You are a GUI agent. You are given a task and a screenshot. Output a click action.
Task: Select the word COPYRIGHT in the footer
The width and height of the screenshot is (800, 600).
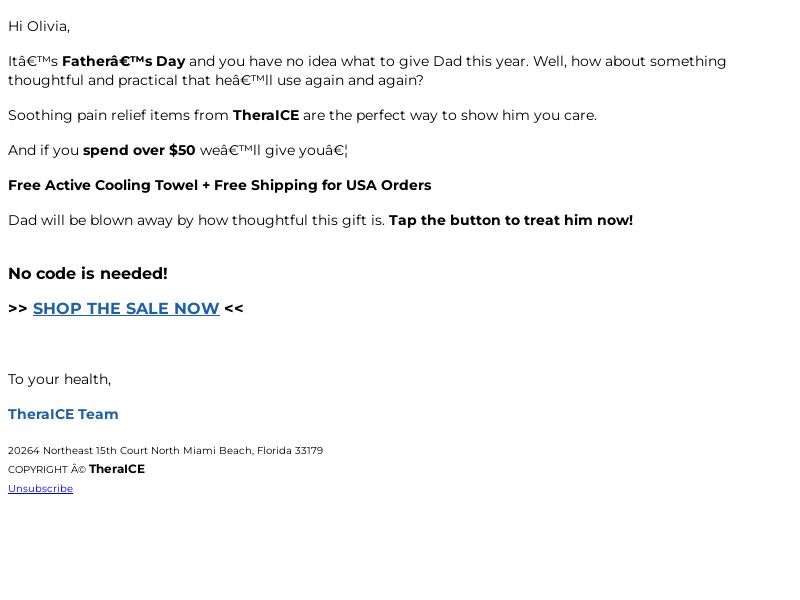click(x=38, y=469)
